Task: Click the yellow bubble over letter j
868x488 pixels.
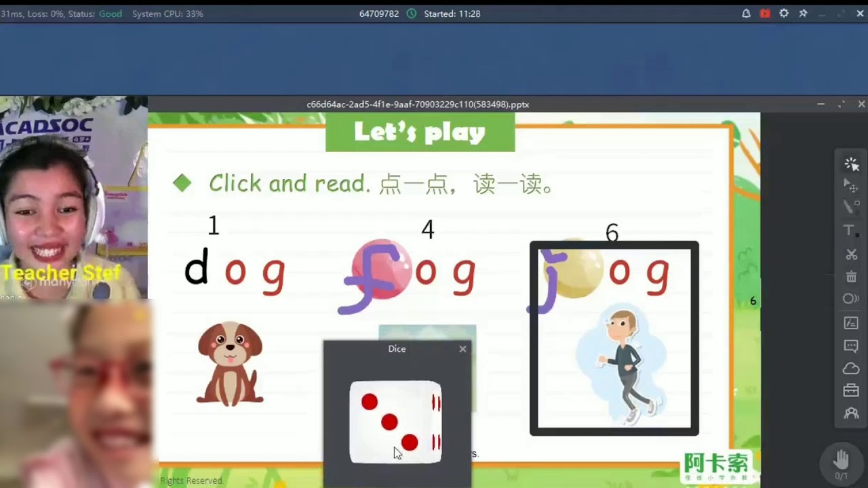Action: pyautogui.click(x=574, y=268)
